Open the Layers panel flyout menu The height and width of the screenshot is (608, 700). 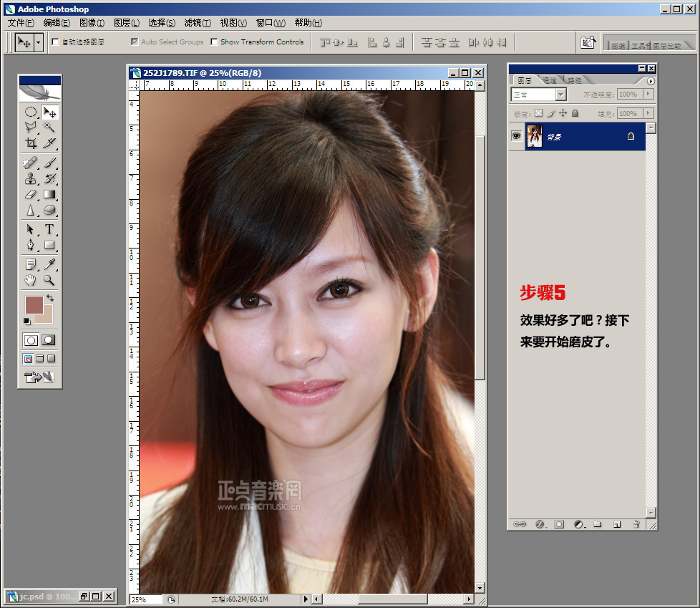(651, 81)
